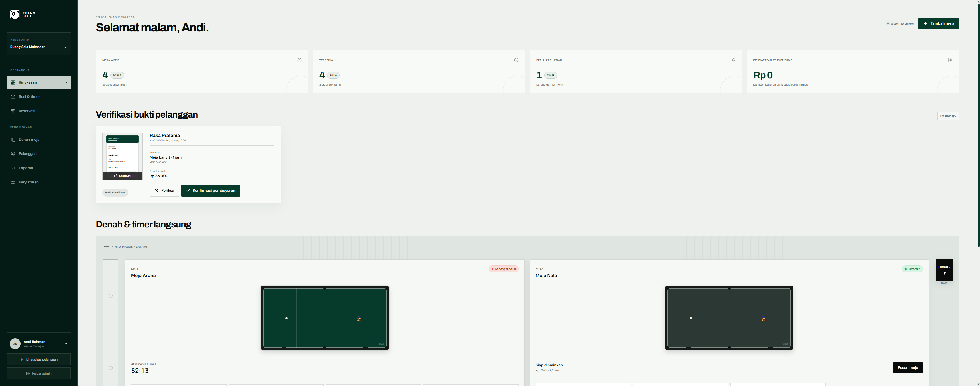This screenshot has height=386, width=980.
Task: Click the Rp 0 revenue value
Action: coord(763,75)
